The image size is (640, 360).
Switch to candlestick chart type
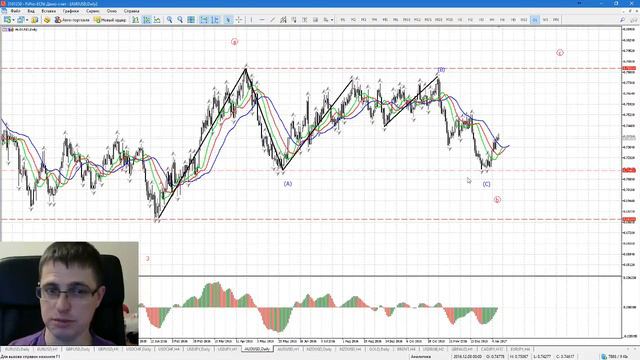tap(147, 20)
